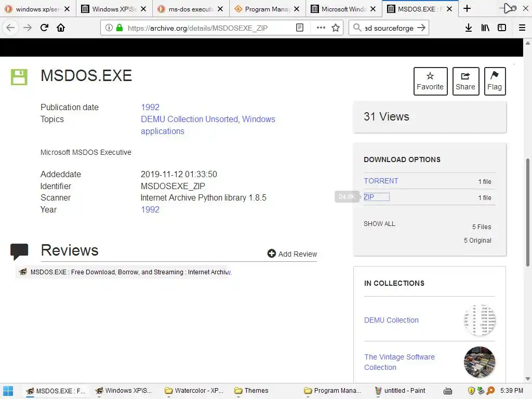Show site information icon in address bar
This screenshot has height=399, width=532.
(109, 28)
